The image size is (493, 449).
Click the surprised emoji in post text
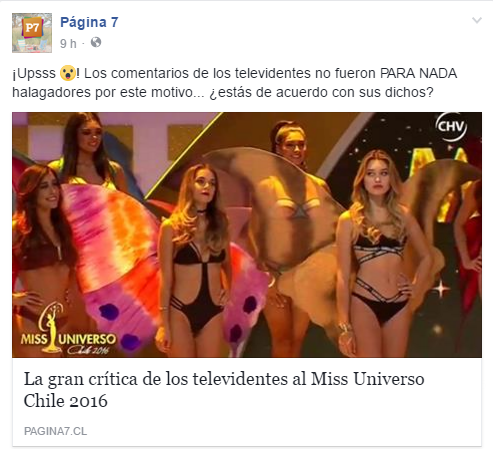click(68, 73)
